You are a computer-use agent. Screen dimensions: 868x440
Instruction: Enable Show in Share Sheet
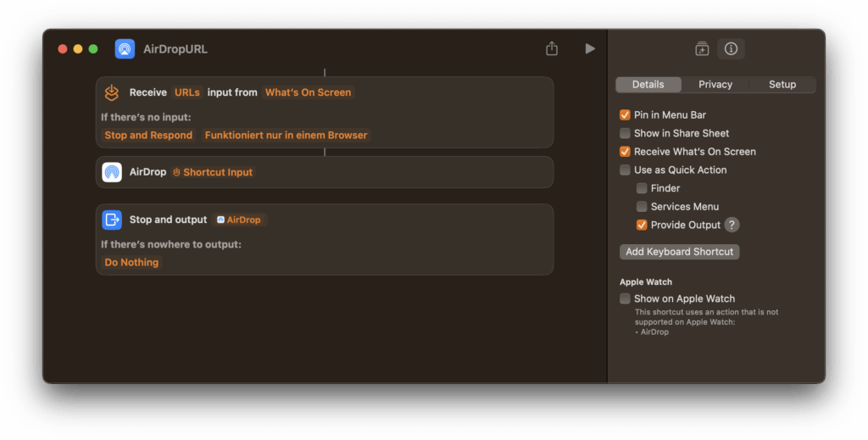(x=625, y=133)
